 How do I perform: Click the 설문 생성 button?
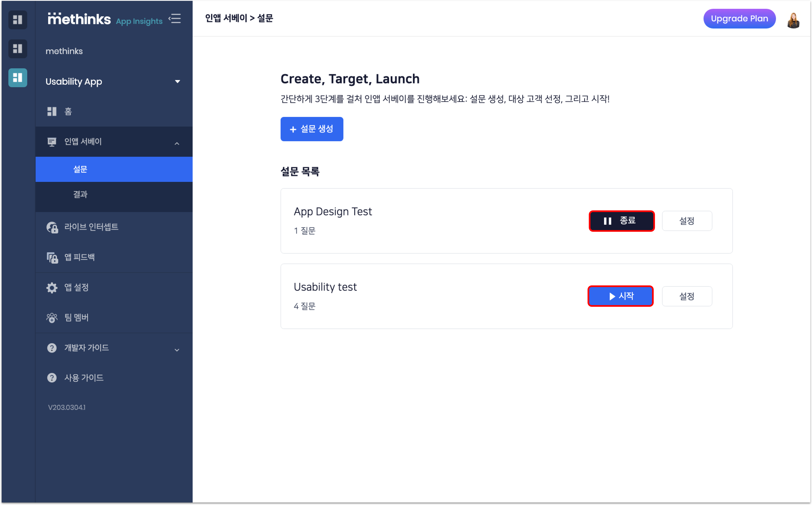click(311, 129)
